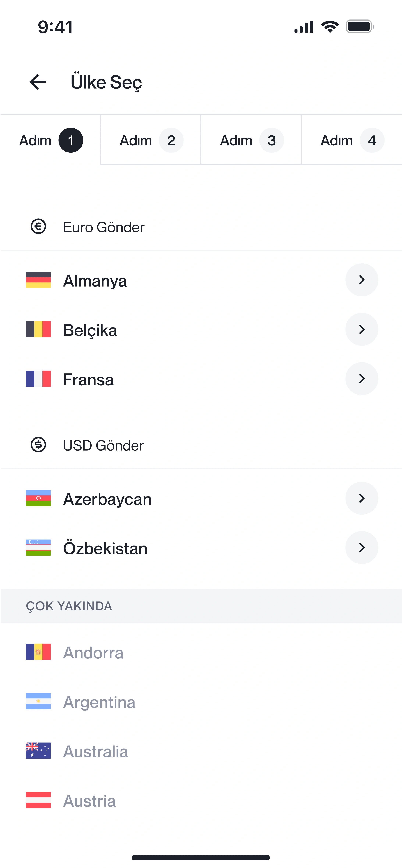This screenshot has height=868, width=402.
Task: Go to Adım 3 tab
Action: pos(251,140)
